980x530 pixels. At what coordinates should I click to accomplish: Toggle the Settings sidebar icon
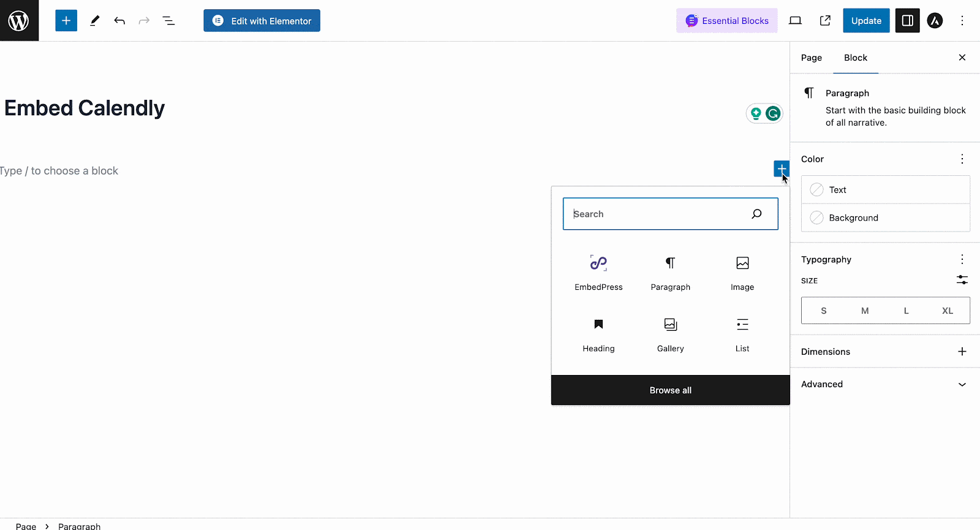click(x=908, y=20)
